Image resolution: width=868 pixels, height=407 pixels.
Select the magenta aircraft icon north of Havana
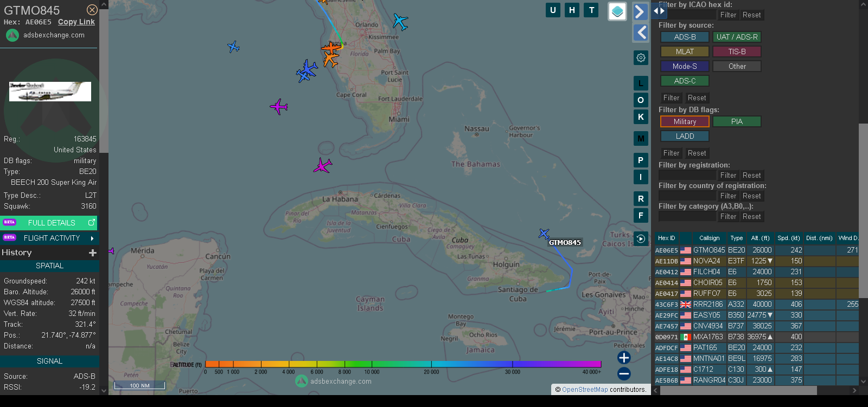[323, 165]
